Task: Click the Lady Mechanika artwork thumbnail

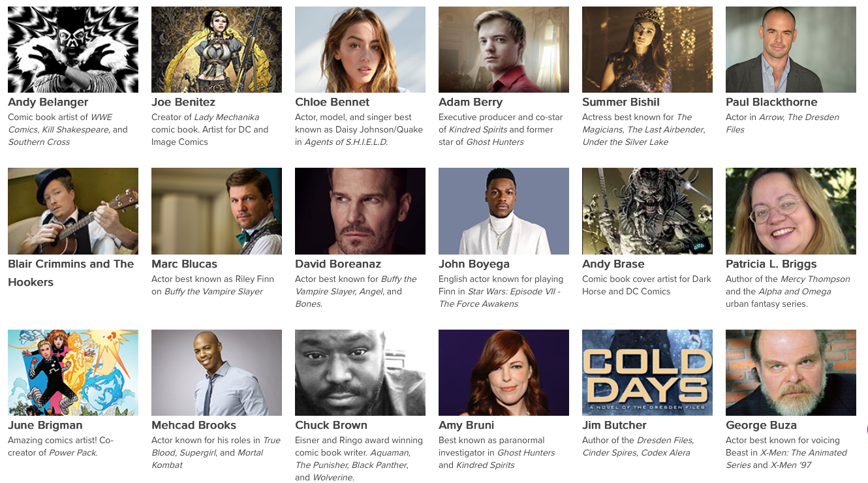Action: click(x=217, y=50)
